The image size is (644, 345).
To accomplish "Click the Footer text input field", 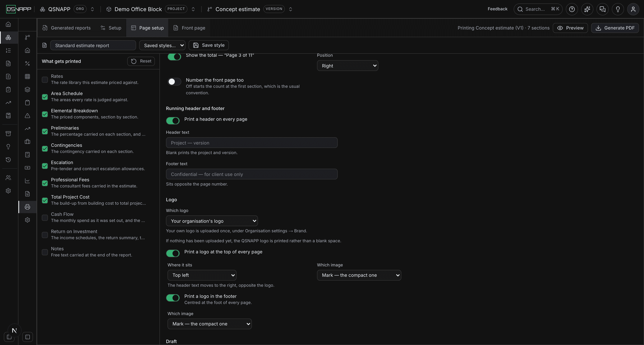I will [252, 174].
